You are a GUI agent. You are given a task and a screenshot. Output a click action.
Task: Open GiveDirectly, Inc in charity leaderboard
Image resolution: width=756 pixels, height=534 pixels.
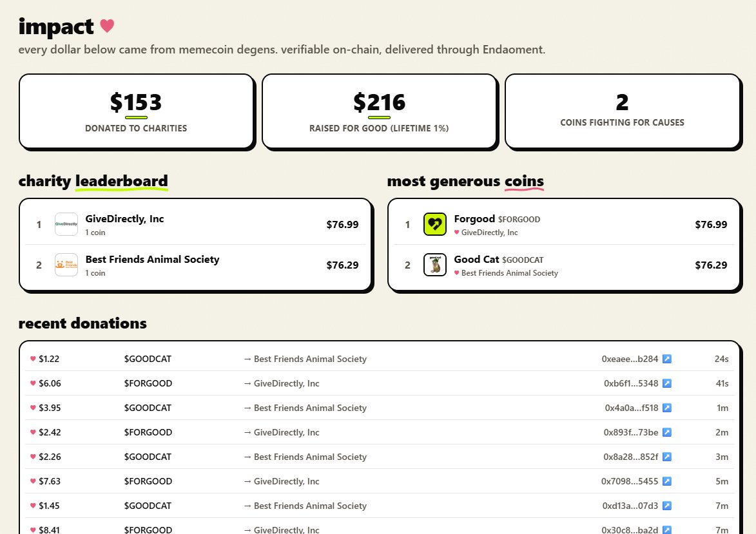(195, 224)
